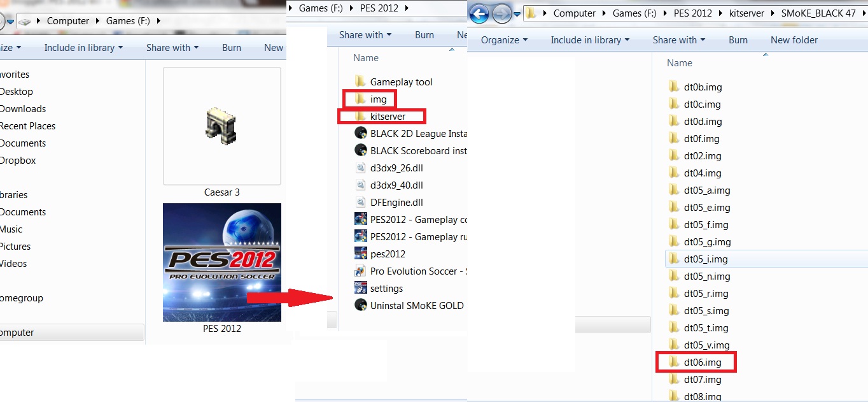This screenshot has height=402, width=868.
Task: Select the dt05_f.img folder name
Action: click(706, 224)
